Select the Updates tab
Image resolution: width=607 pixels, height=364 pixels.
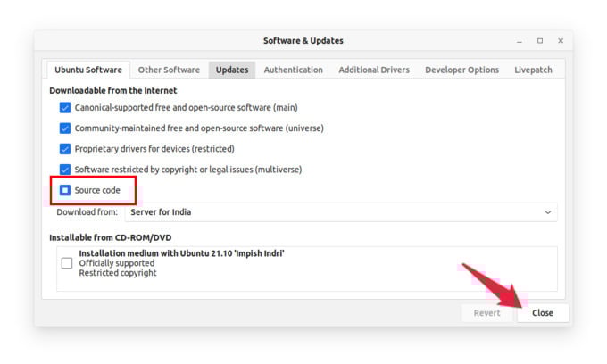click(x=232, y=70)
